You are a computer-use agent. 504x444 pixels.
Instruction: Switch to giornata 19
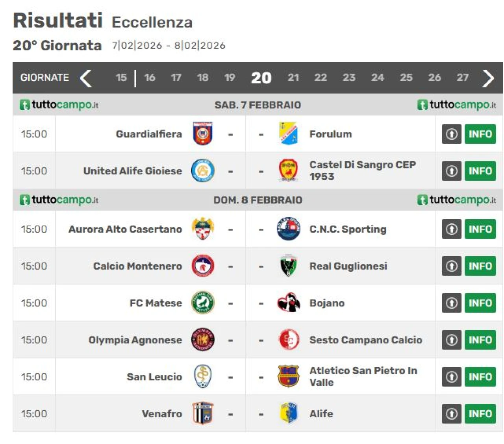pos(230,78)
